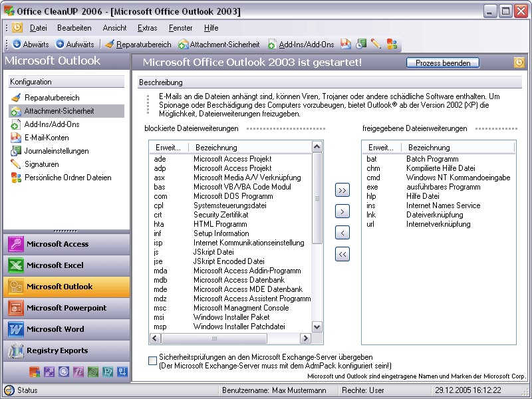
Task: Select the 'Windows Installer Paket' row
Action: (x=230, y=317)
